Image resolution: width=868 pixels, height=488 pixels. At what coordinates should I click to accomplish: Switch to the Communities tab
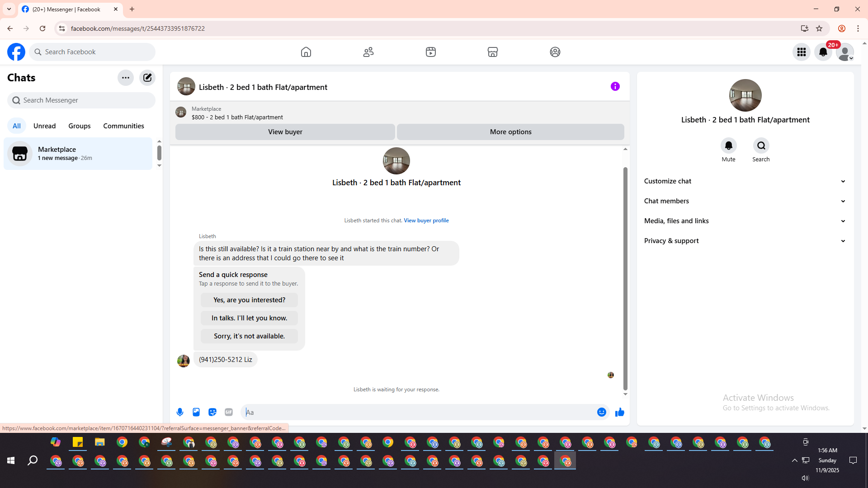(123, 126)
